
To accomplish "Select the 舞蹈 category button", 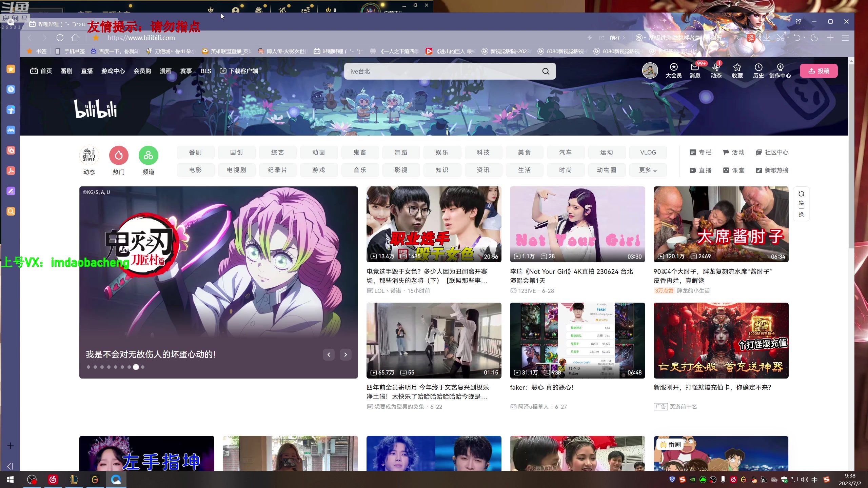I will [401, 152].
